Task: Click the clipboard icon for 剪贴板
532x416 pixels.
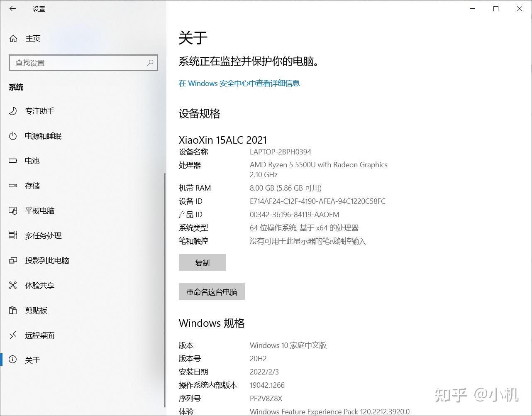Action: pos(13,310)
